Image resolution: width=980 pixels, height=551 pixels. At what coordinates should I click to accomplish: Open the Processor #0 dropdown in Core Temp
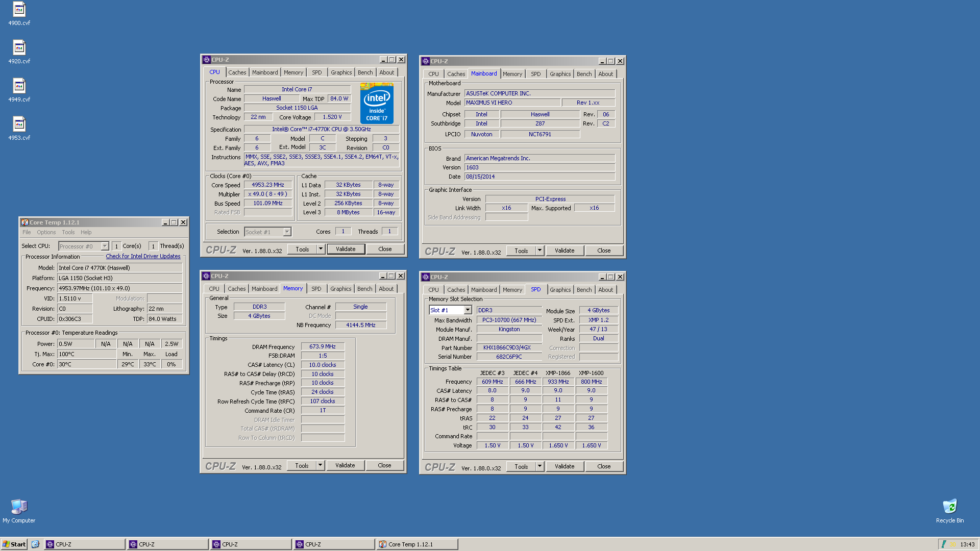click(x=105, y=246)
